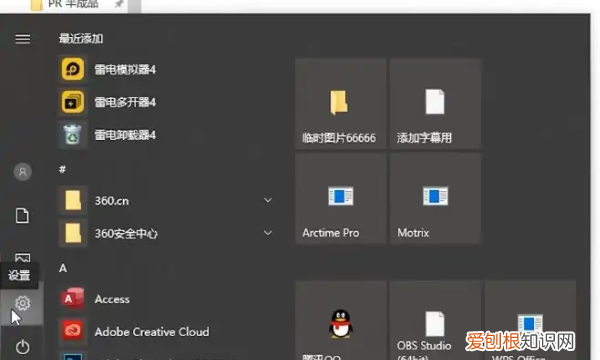
Task: Open the user account avatar icon
Action: (x=23, y=172)
